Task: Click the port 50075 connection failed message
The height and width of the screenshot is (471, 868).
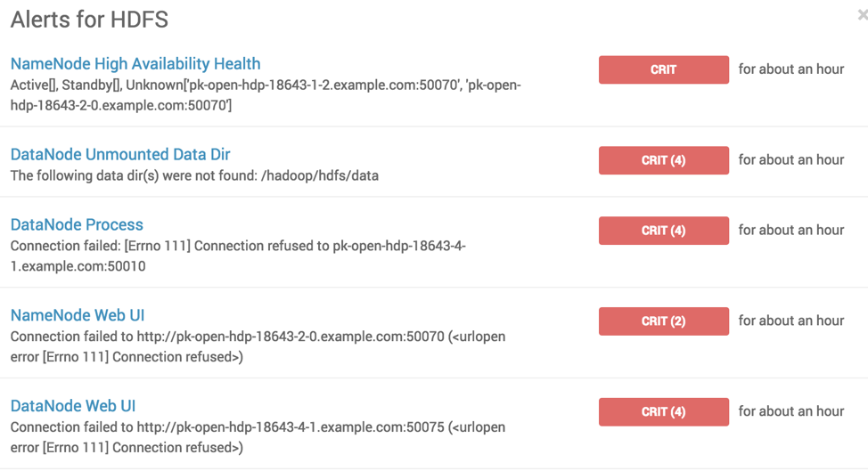Action: [x=258, y=437]
